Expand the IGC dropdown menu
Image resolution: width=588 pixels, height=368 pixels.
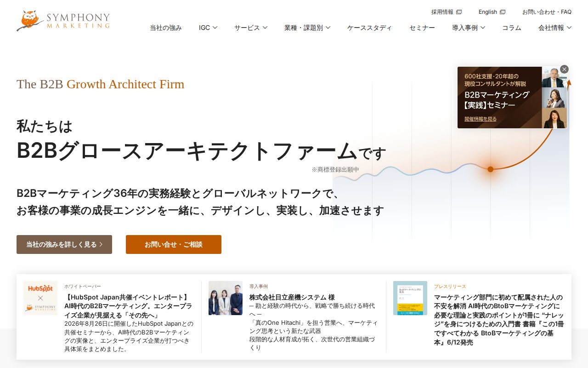pos(208,28)
